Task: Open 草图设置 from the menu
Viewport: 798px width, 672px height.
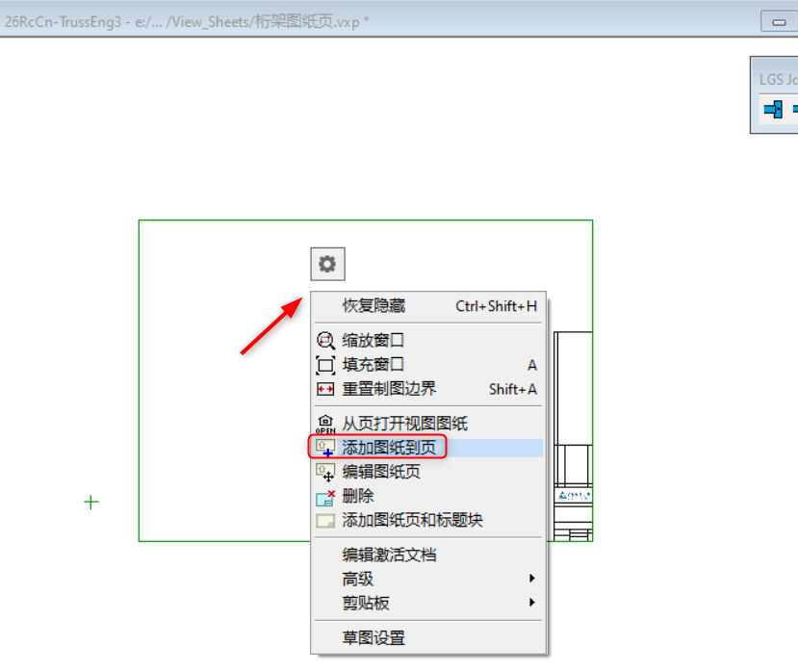Action: click(x=428, y=637)
